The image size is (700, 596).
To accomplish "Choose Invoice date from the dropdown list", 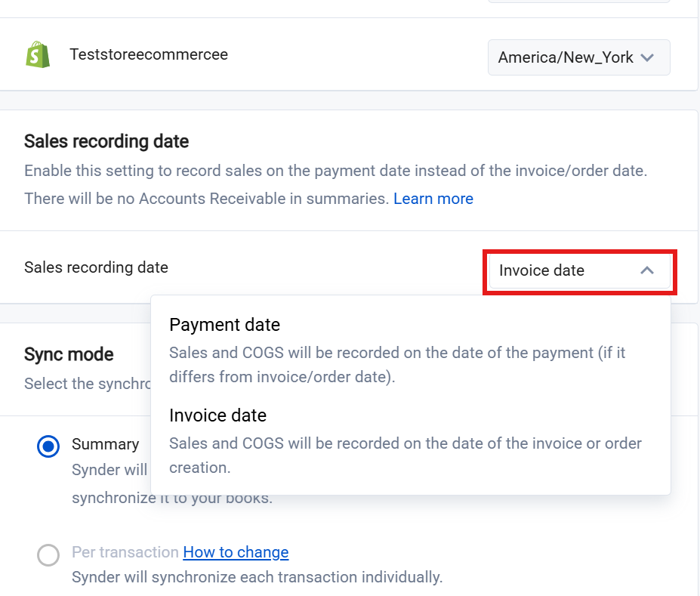I will pos(217,415).
